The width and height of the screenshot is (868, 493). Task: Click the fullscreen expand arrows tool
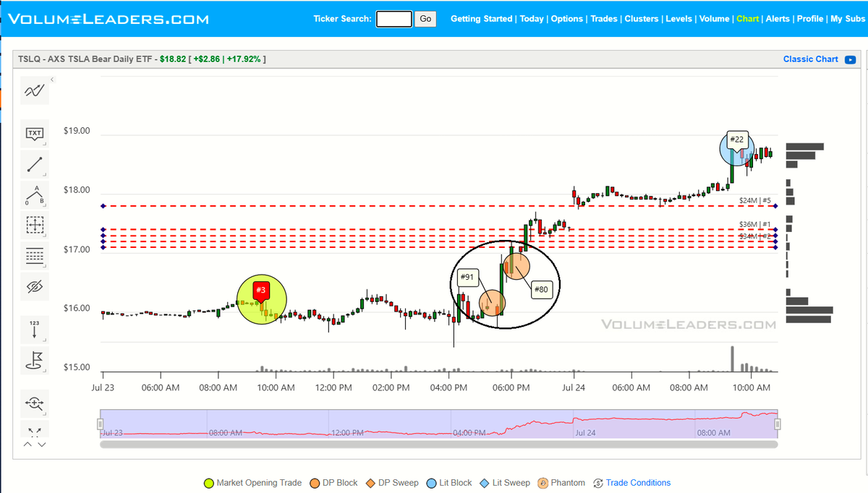35,432
